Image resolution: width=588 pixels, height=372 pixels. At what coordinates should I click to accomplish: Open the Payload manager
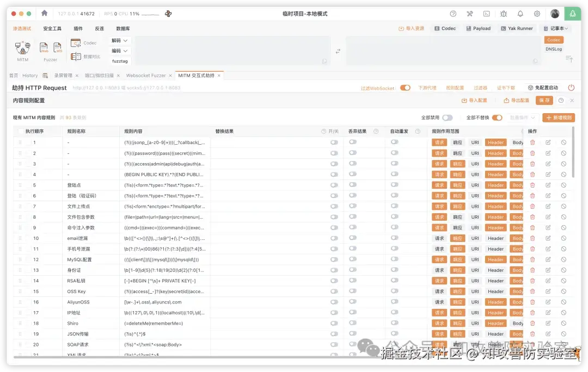coord(479,28)
